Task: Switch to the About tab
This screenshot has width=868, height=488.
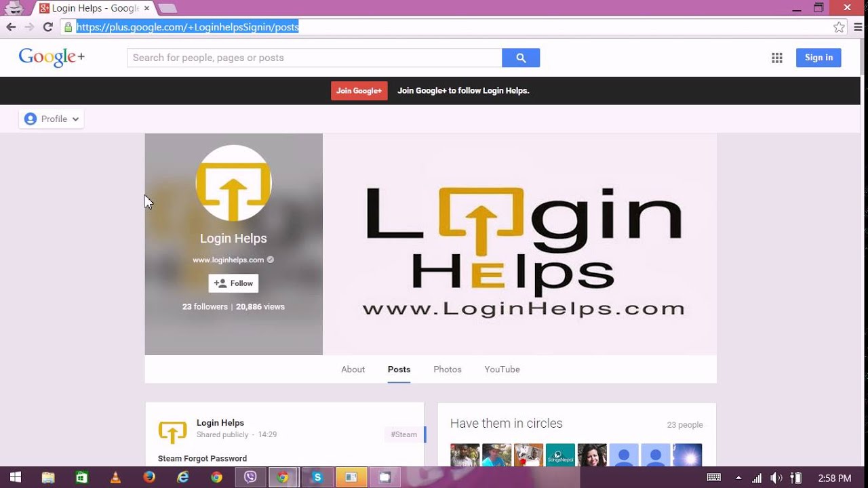Action: point(353,369)
